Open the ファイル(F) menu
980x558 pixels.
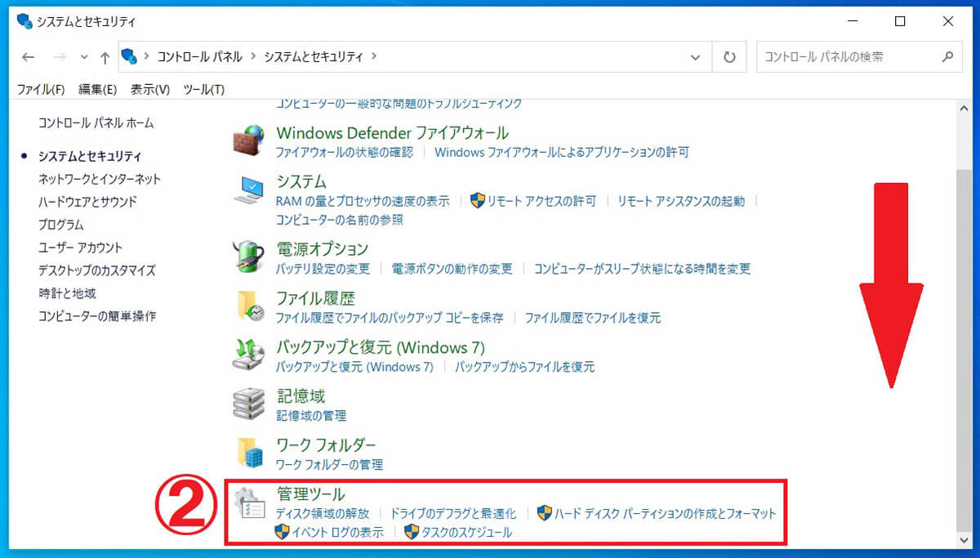click(x=41, y=89)
